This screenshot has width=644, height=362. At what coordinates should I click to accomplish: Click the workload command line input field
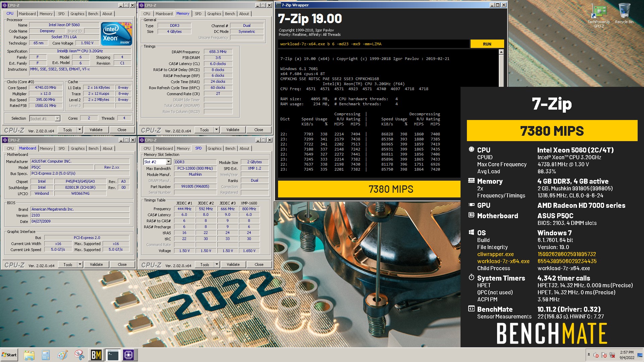pos(373,44)
